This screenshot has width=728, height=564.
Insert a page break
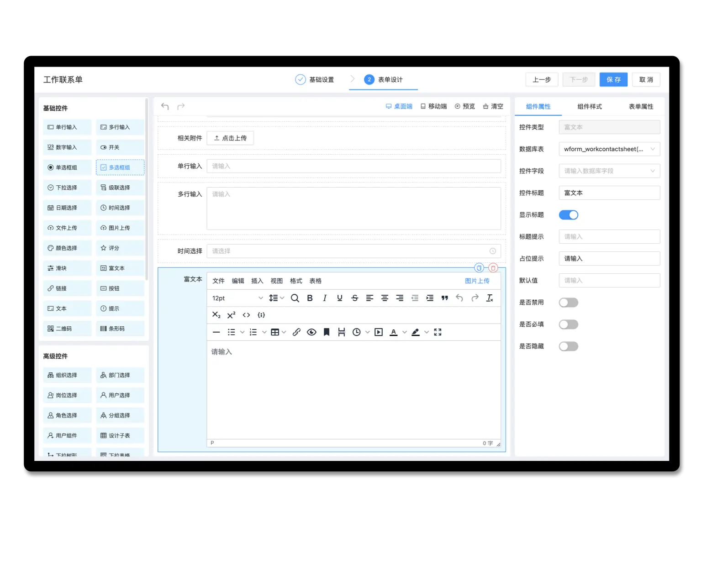pyautogui.click(x=342, y=332)
